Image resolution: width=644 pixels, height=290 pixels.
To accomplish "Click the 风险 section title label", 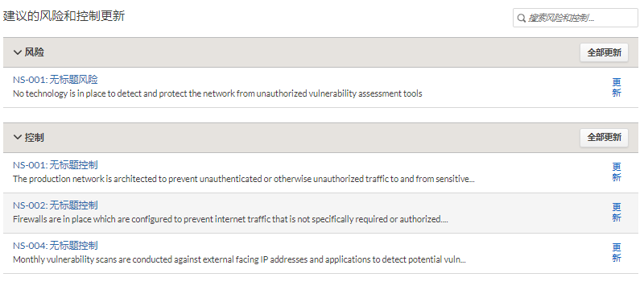I will point(34,52).
